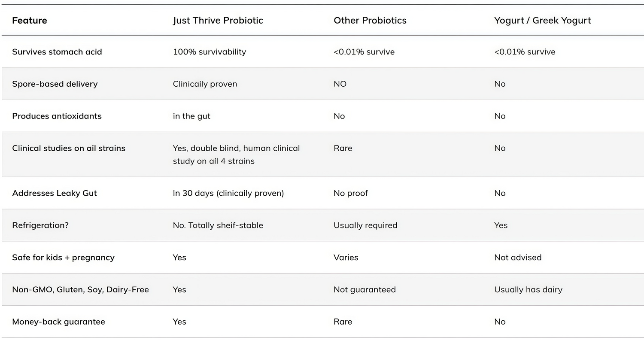
Task: Click the 'Refrigeration?' row label
Action: (40, 225)
